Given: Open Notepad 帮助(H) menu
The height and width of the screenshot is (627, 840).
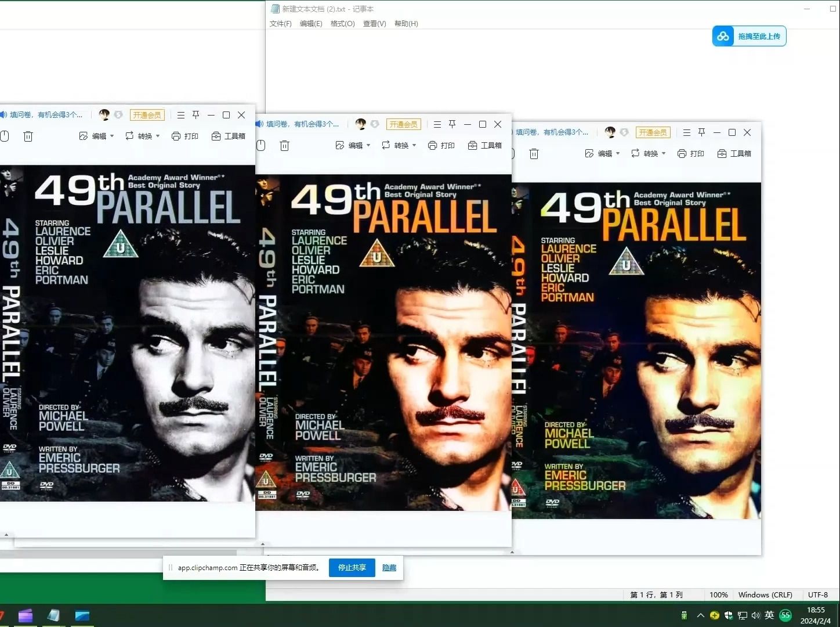Looking at the screenshot, I should tap(406, 24).
